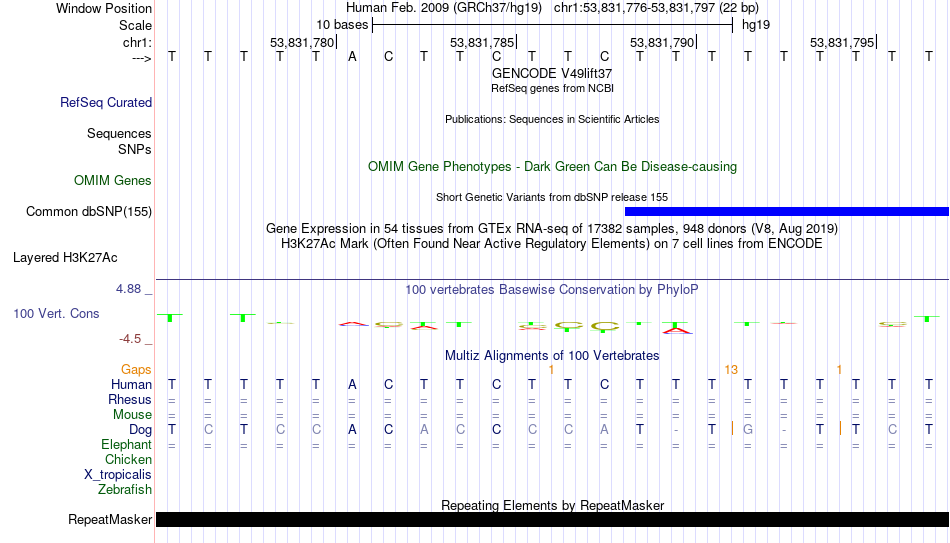Click the chr1: ruler label
The image size is (950, 543).
138,42
